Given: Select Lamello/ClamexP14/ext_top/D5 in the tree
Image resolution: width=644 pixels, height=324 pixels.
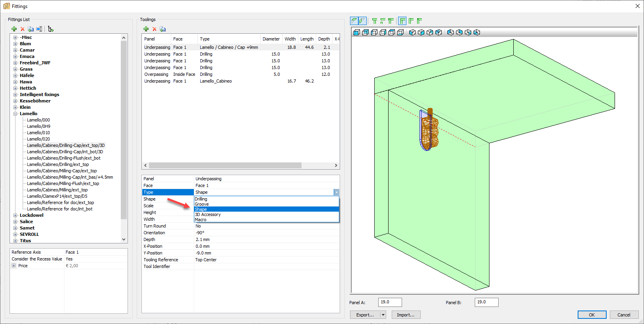Looking at the screenshot, I should pos(57,196).
